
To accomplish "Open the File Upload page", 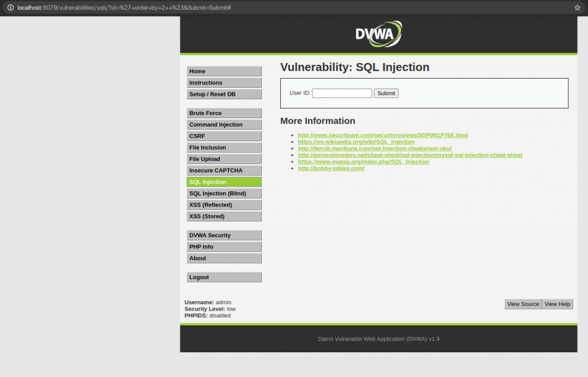I will coord(224,159).
